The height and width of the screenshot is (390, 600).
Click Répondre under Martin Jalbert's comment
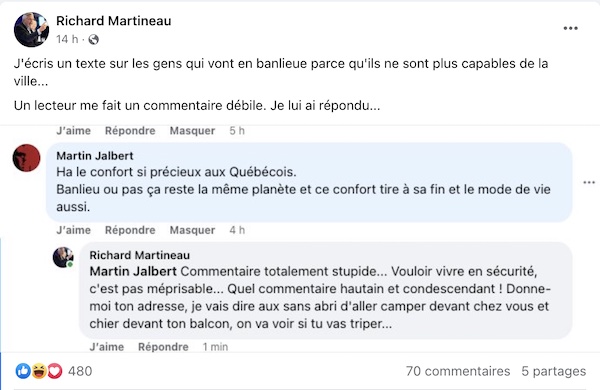pos(130,230)
